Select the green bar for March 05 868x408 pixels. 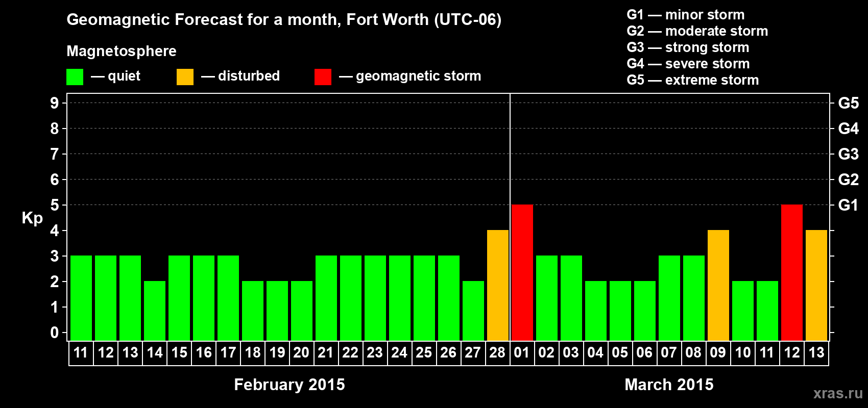[620, 311]
